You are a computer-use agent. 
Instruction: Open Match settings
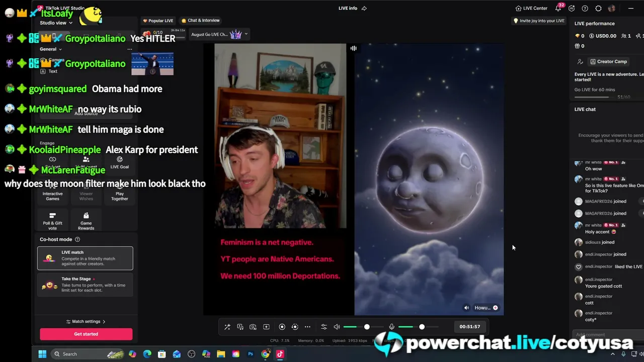[86, 321]
